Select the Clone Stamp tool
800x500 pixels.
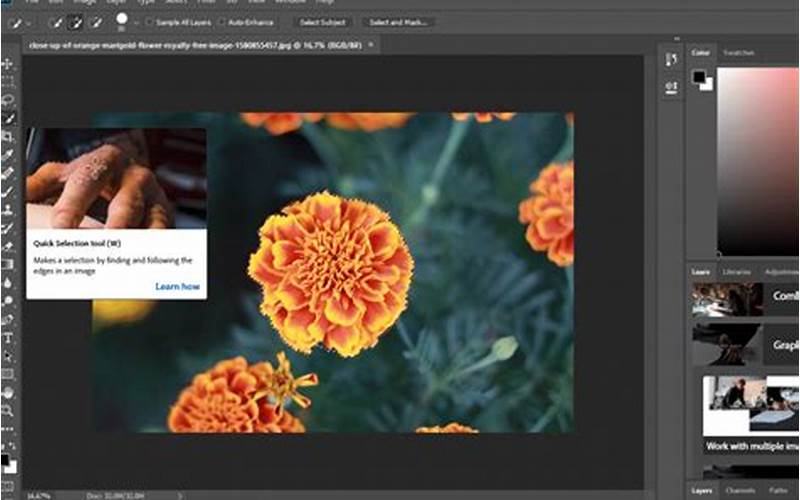tap(8, 210)
